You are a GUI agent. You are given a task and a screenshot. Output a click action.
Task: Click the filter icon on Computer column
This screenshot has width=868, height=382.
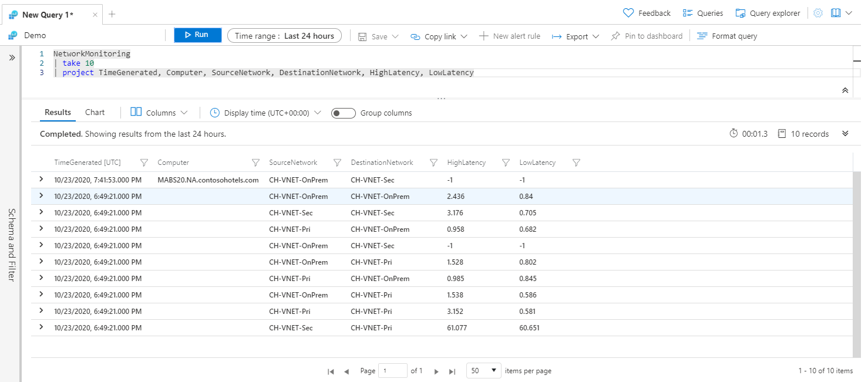[255, 163]
